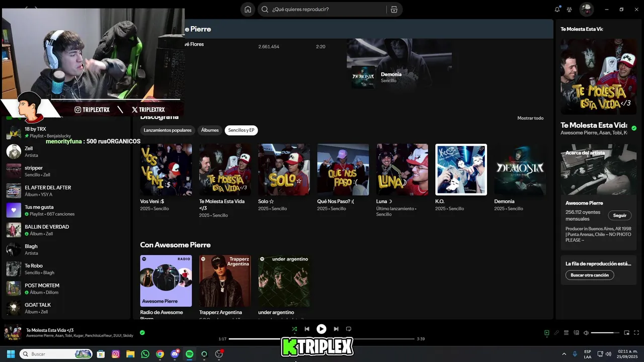The image size is (644, 362).
Task: Open 'Te Molesta Esta Vida </3' single card
Action: coord(225,180)
